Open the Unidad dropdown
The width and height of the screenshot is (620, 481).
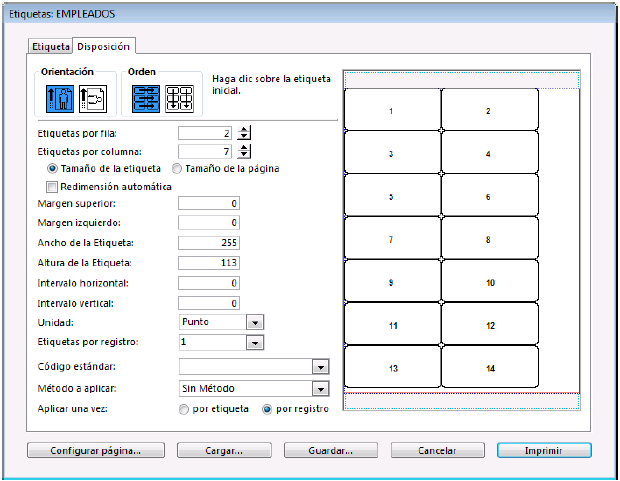click(x=255, y=322)
